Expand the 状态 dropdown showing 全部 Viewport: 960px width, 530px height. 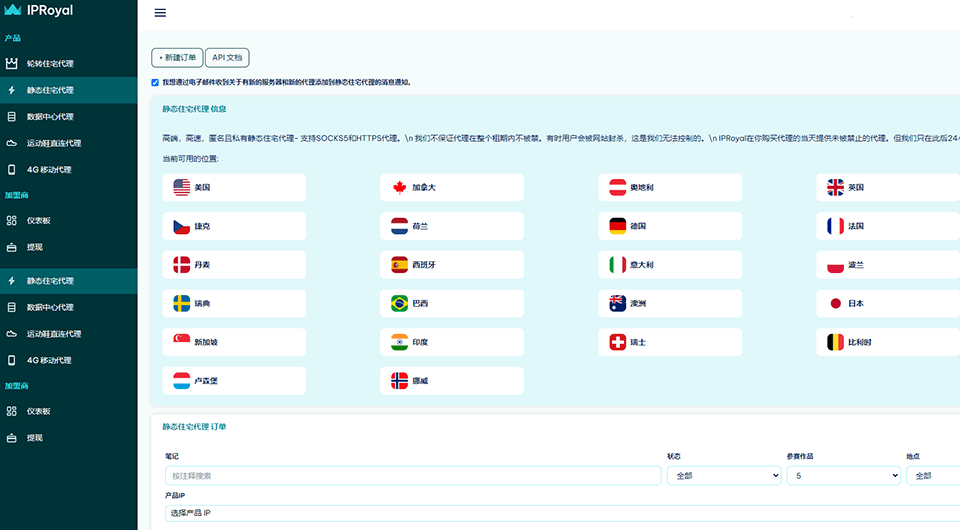723,476
